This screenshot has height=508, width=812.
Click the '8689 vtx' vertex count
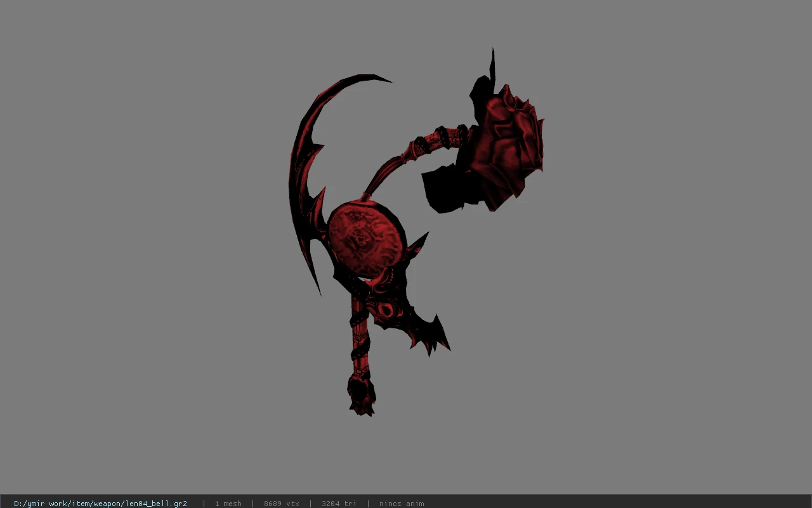point(281,504)
